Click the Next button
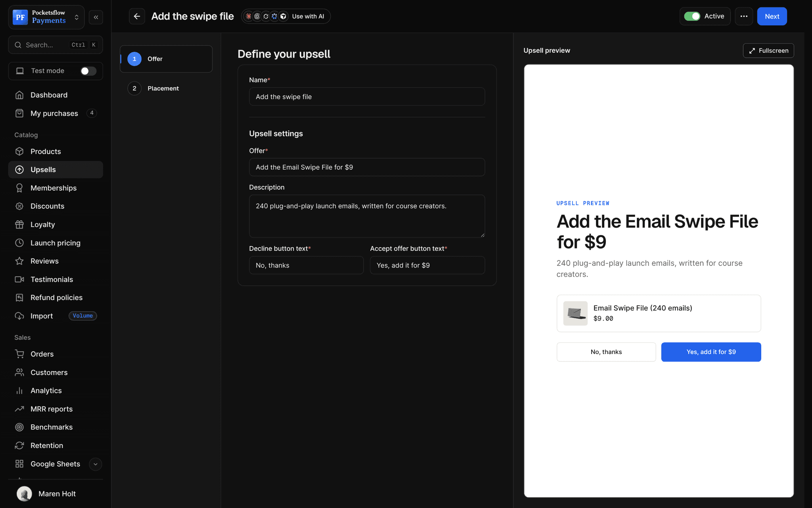812x508 pixels. pos(772,16)
